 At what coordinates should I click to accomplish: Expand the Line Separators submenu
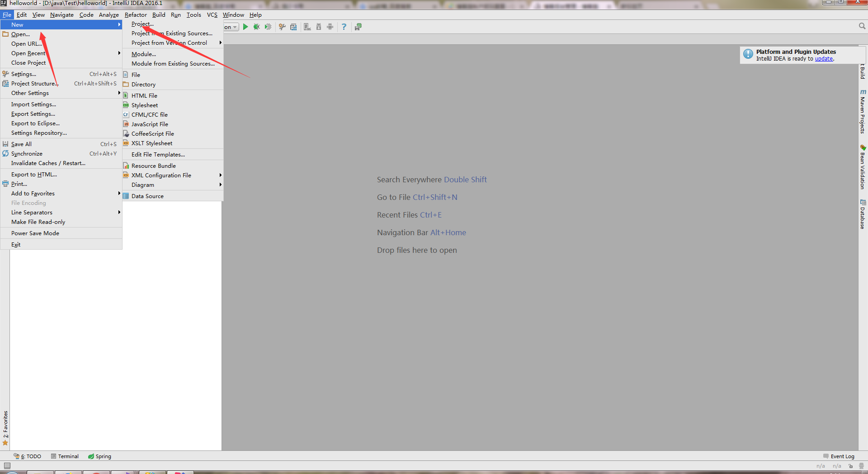point(61,213)
